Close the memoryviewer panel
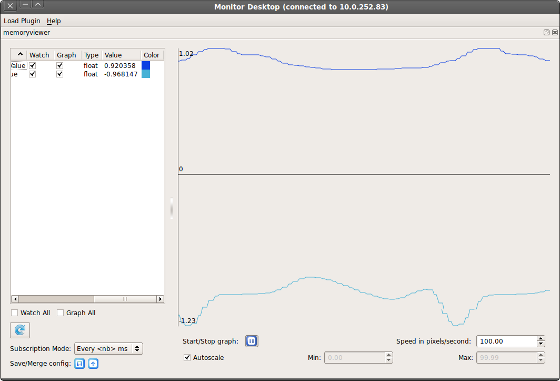This screenshot has width=560, height=381. point(555,32)
